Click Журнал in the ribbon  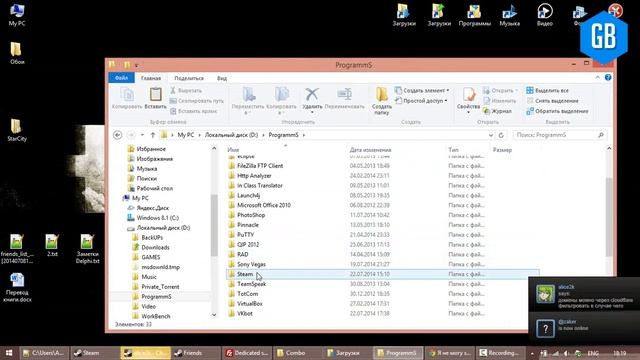click(497, 111)
